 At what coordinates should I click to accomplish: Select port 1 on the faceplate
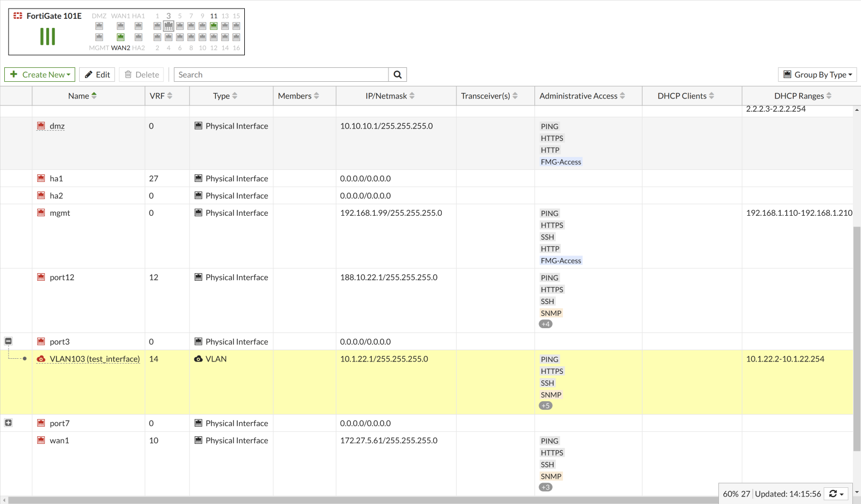coord(157,26)
